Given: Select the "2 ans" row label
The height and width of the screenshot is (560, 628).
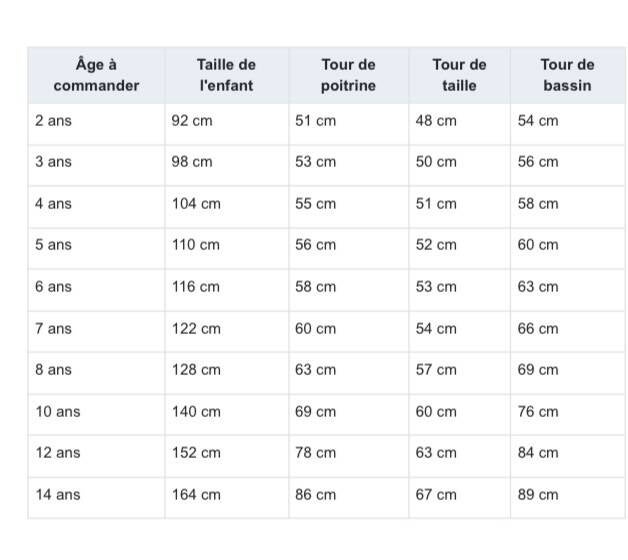Looking at the screenshot, I should [53, 121].
